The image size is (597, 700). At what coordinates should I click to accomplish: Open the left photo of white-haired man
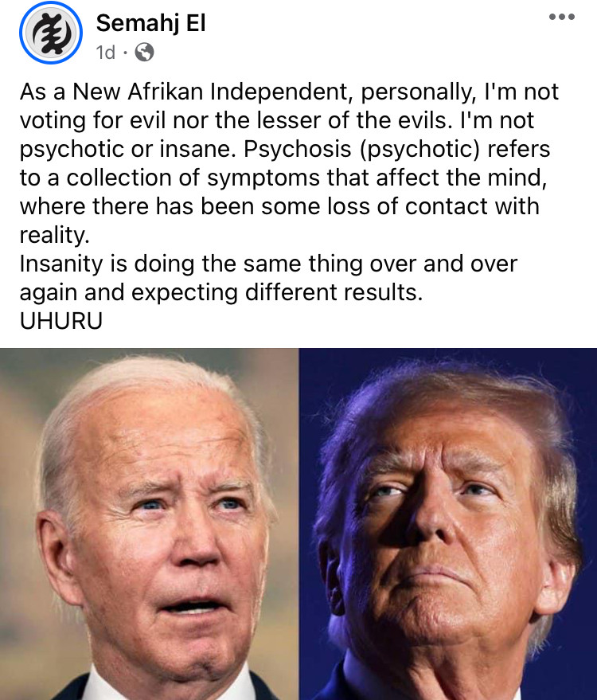(x=149, y=524)
